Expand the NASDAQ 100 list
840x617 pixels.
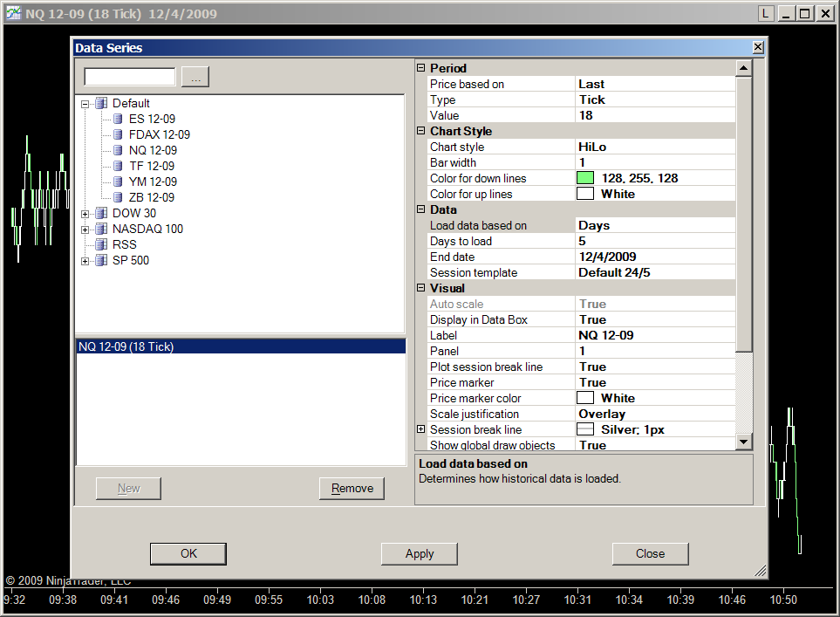click(85, 230)
